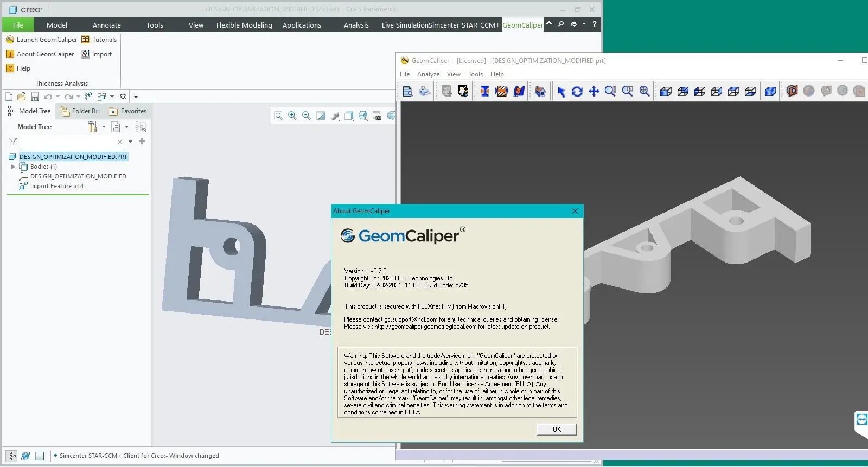Click the GeomCaliper pan move tool
This screenshot has width=868, height=467.
point(594,91)
